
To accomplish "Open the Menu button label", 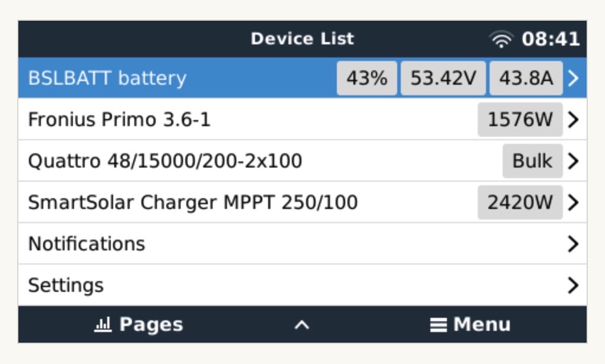I will [482, 324].
